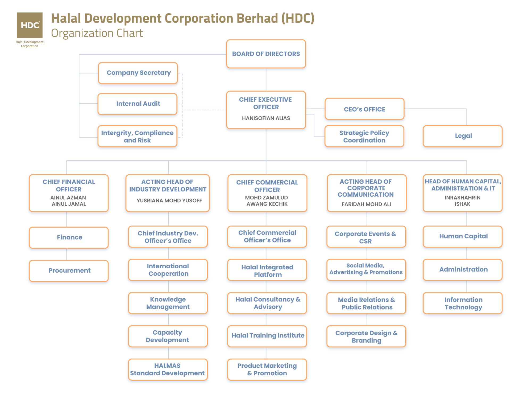This screenshot has width=532, height=415.
Task: Select the Organization Chart subtitle
Action: [97, 33]
